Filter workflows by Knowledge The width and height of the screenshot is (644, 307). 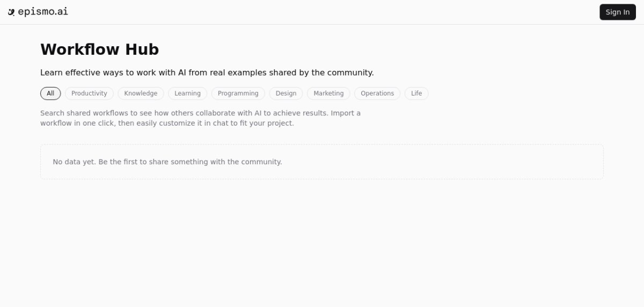click(141, 93)
